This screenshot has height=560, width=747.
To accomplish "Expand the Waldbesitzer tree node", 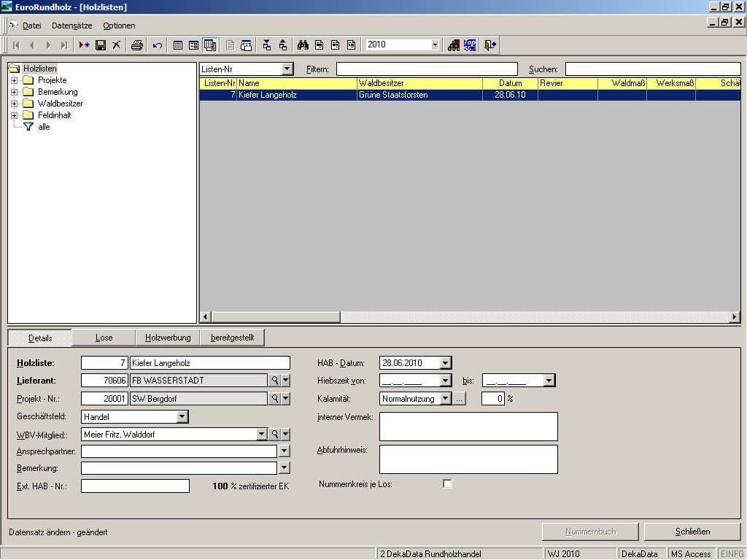I will tap(14, 104).
